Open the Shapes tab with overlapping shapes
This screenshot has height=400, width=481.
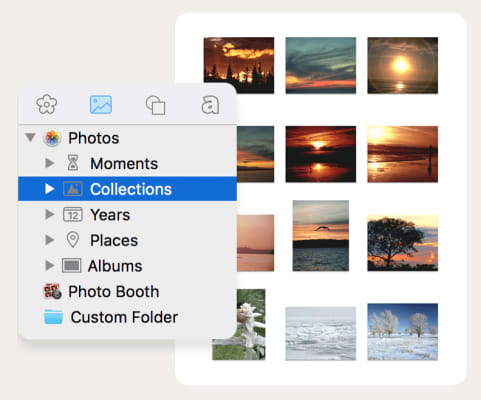(155, 105)
